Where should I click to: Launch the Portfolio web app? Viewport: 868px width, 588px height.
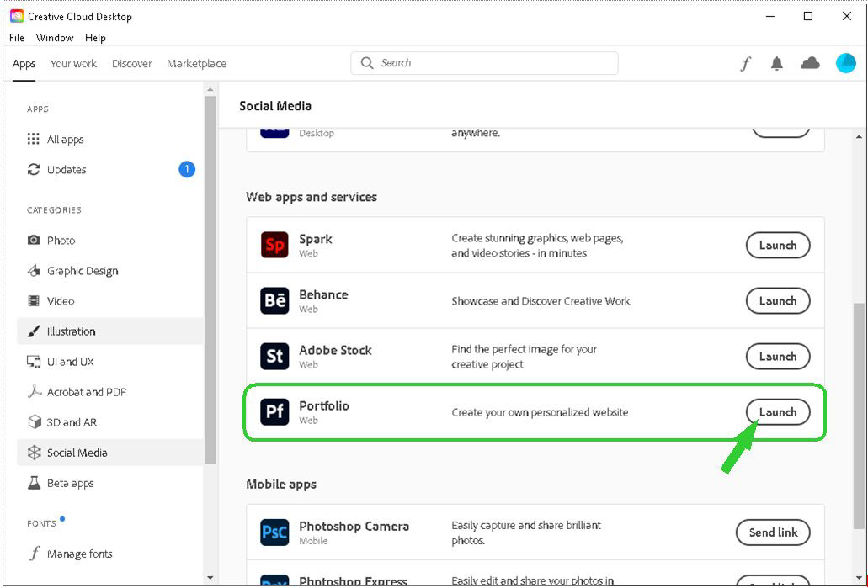coord(777,412)
